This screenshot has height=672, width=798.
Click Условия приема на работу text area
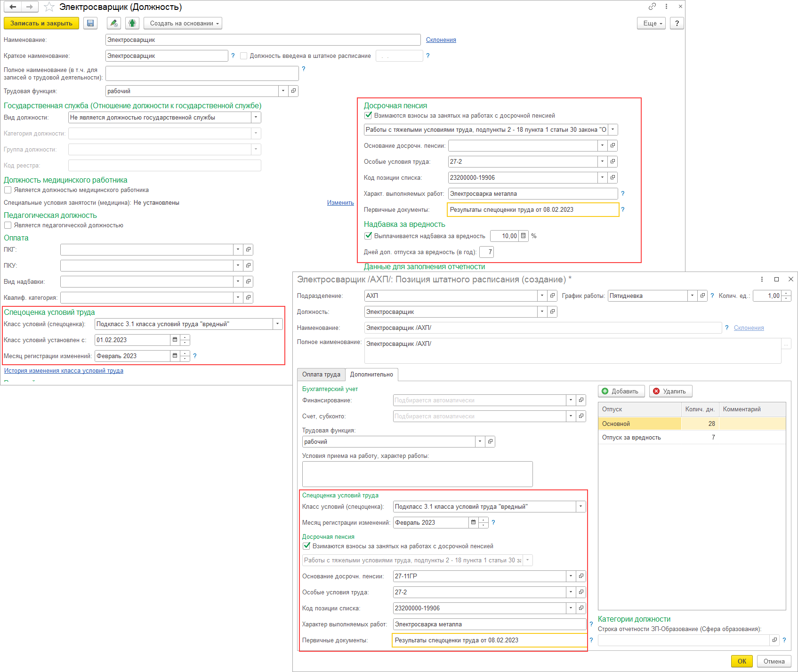click(x=417, y=474)
